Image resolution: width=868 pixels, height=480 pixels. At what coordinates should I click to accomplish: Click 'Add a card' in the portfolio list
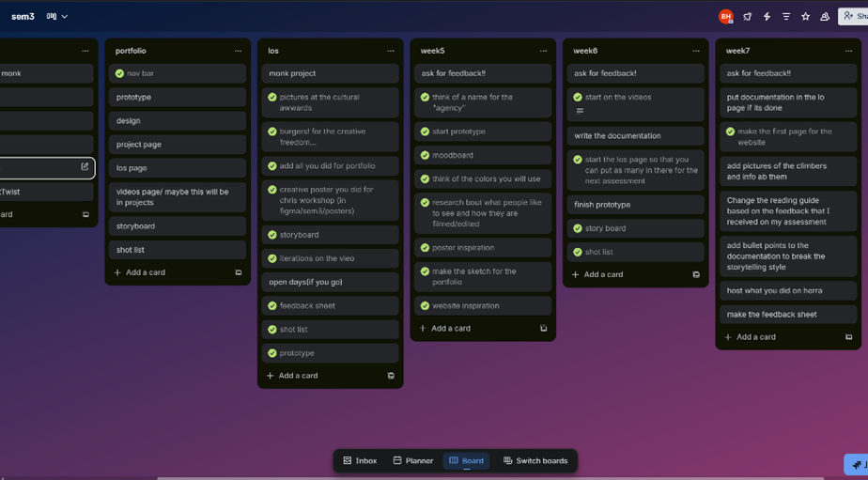(140, 272)
